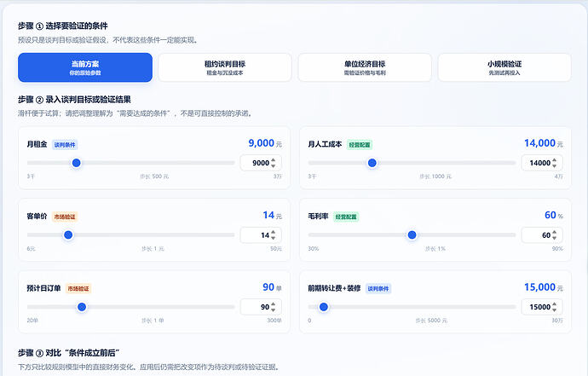
Task: Decrease 毛利率 with the down arrow
Action: point(554,238)
